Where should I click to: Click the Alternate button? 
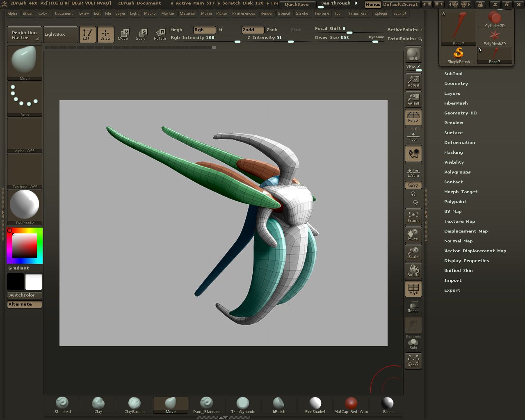[25, 304]
